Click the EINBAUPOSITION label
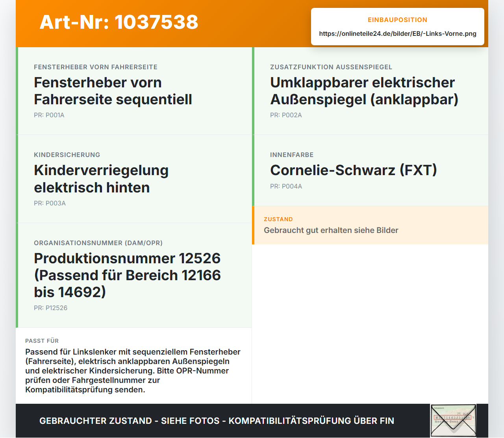504x438 pixels. pyautogui.click(x=398, y=20)
